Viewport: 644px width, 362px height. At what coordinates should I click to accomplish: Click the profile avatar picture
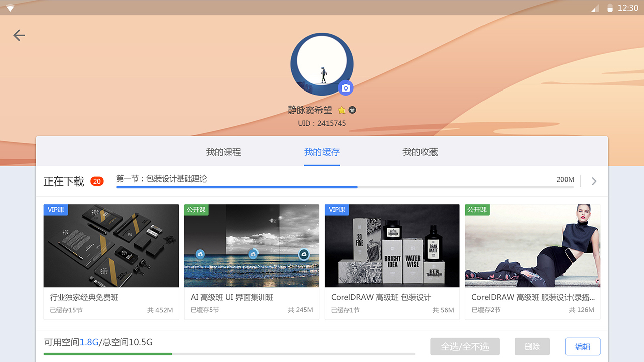(322, 64)
